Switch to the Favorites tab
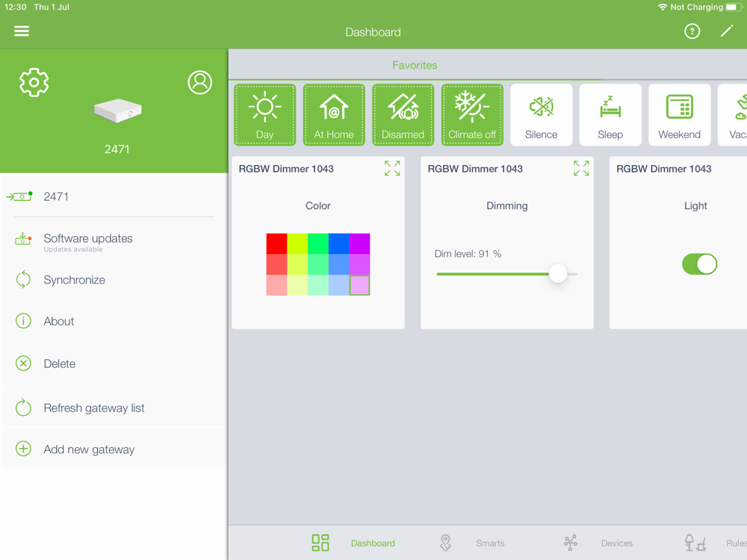This screenshot has width=747, height=560. [415, 65]
